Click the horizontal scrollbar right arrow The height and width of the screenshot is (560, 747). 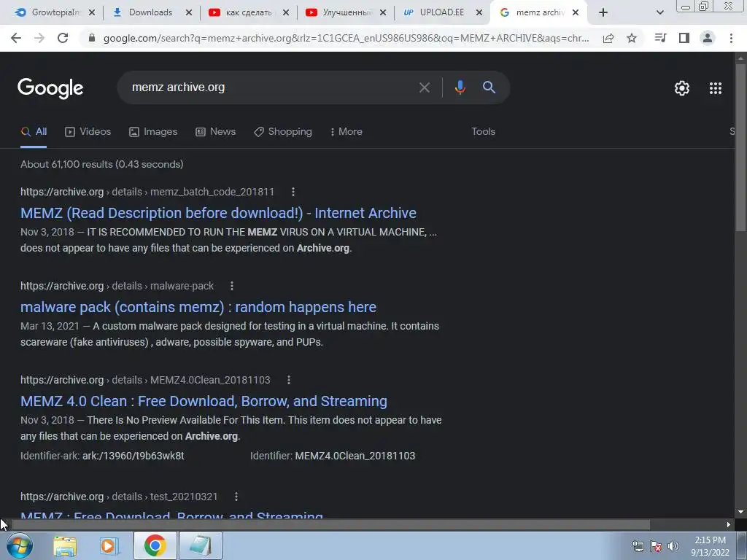pos(729,525)
